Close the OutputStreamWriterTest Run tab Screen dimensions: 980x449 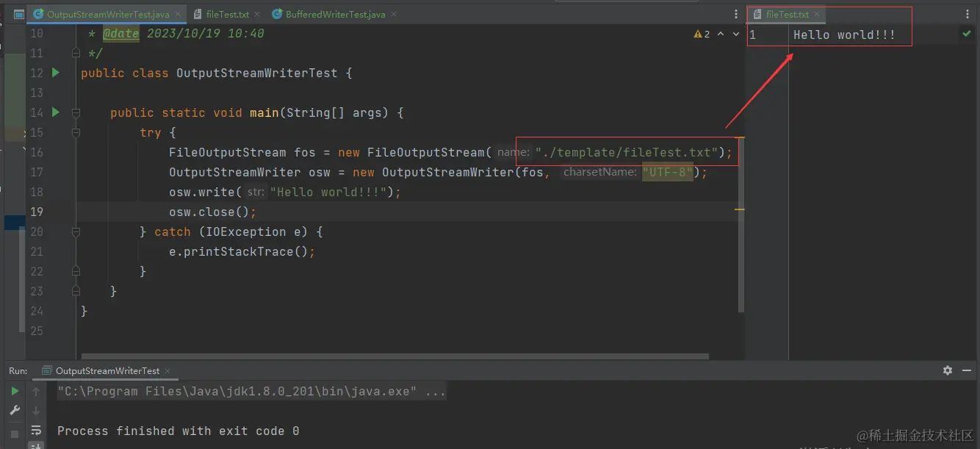(167, 371)
